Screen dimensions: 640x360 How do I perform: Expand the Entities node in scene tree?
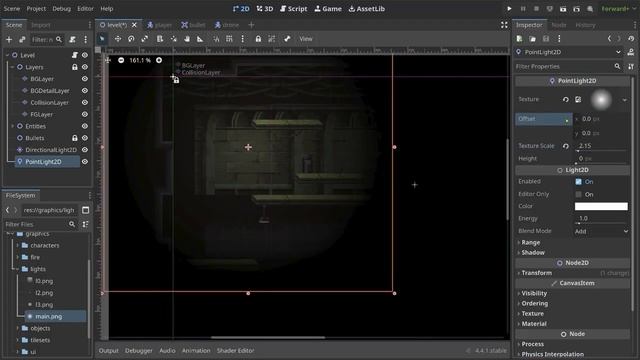[12, 126]
